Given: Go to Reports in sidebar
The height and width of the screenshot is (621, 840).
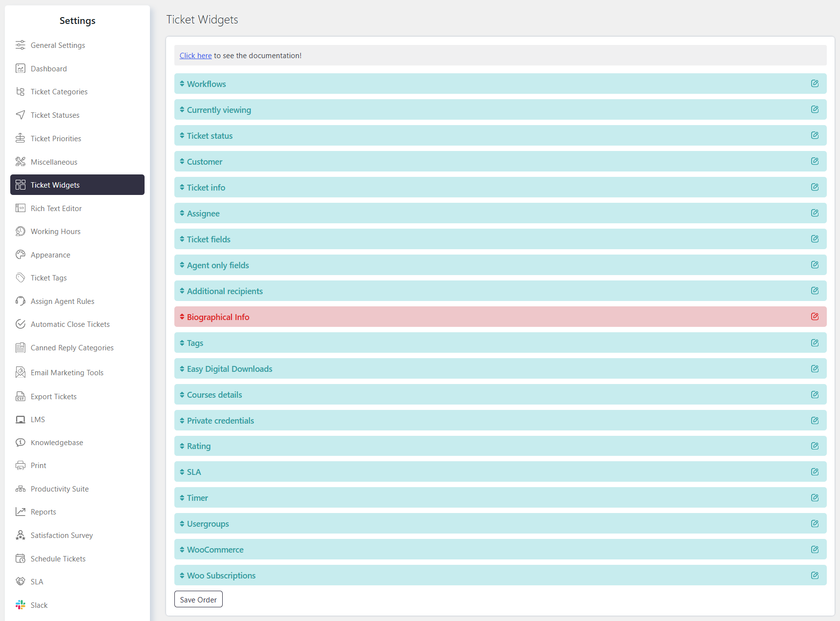Looking at the screenshot, I should tap(77, 512).
